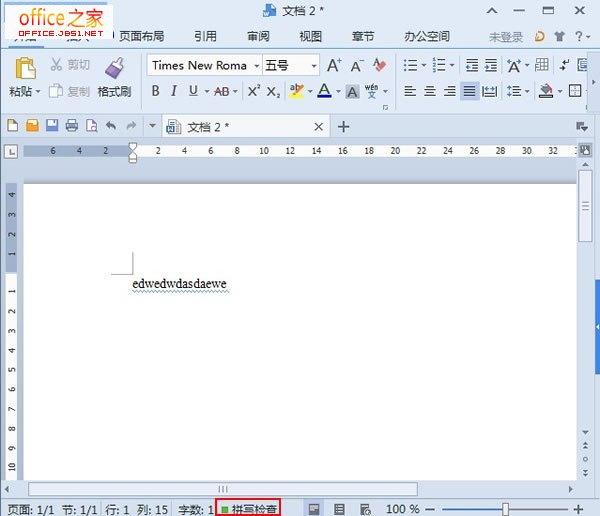Click the vertical scrollbar thumb
The height and width of the screenshot is (516, 600).
point(585,206)
